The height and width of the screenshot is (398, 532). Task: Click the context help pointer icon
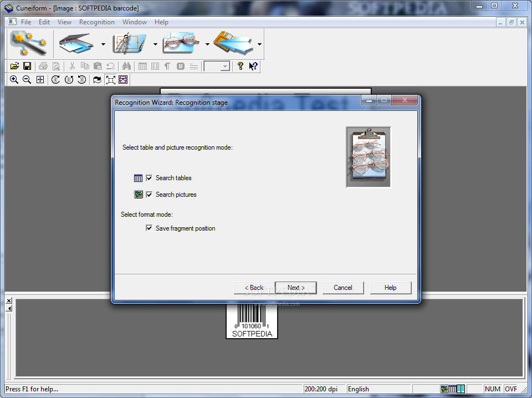click(x=253, y=66)
